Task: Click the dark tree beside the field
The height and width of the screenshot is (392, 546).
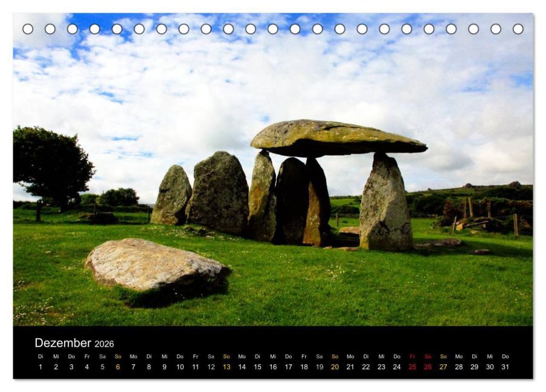Action: pyautogui.click(x=52, y=167)
